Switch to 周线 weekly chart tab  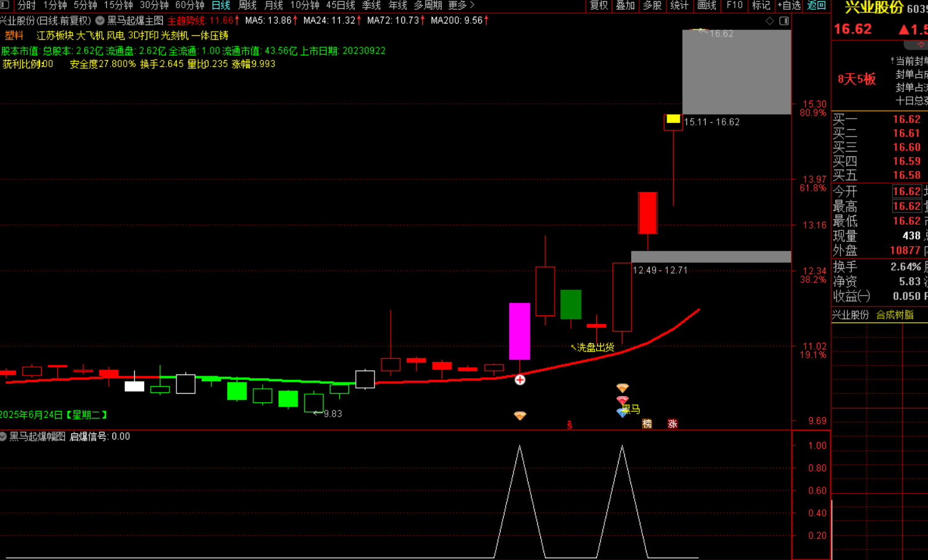(x=248, y=6)
